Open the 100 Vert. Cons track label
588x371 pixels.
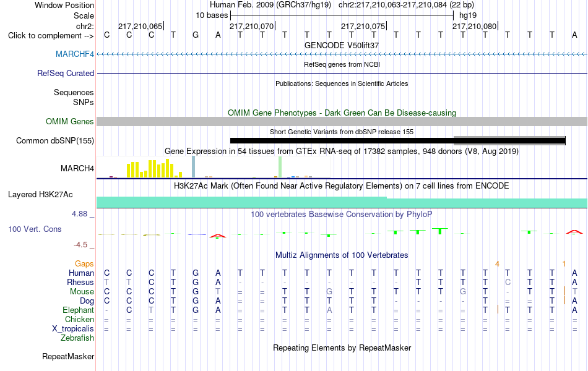pos(35,229)
